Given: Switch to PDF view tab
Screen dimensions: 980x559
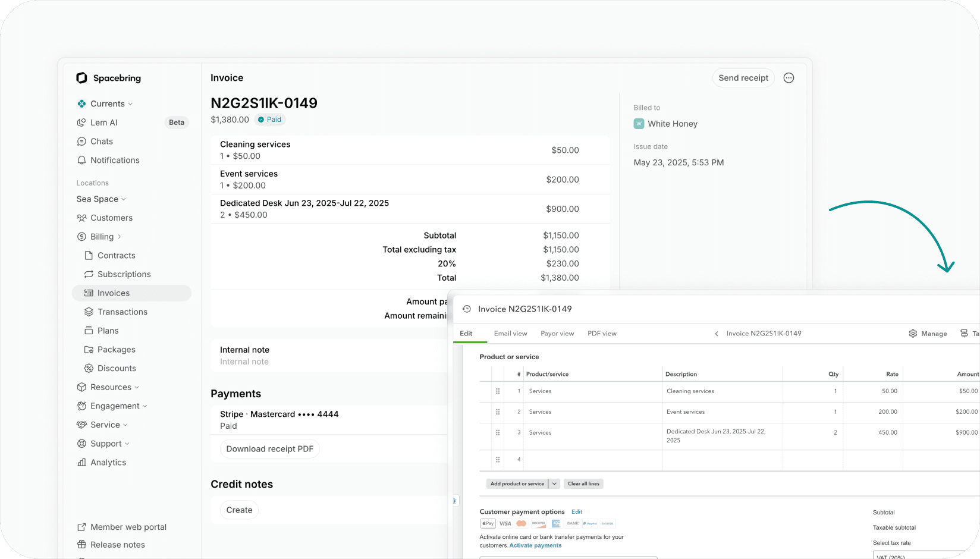Looking at the screenshot, I should [x=602, y=334].
